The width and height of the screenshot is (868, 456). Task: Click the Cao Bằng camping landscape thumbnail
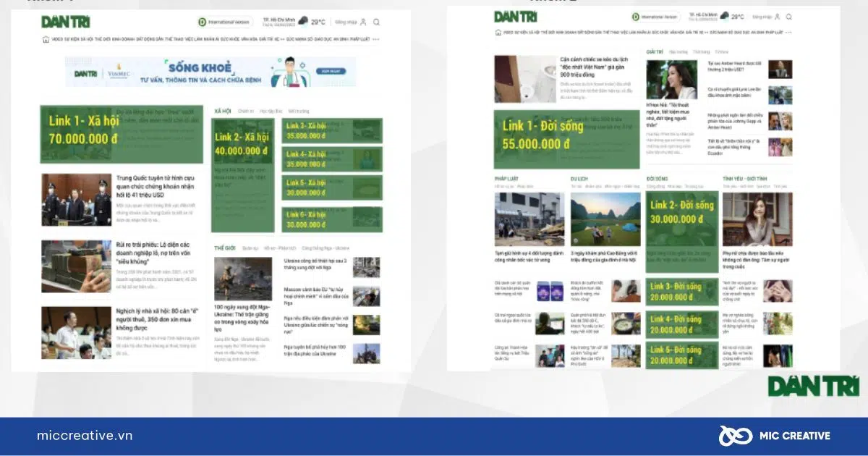[x=605, y=219]
